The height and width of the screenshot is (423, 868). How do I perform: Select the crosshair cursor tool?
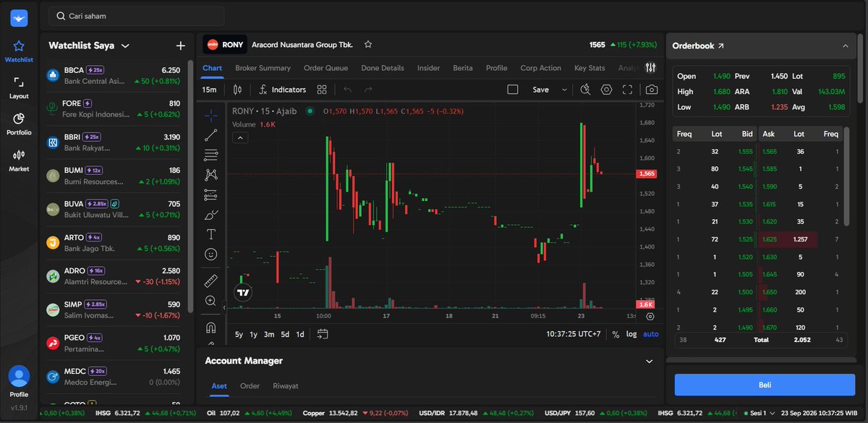point(210,115)
